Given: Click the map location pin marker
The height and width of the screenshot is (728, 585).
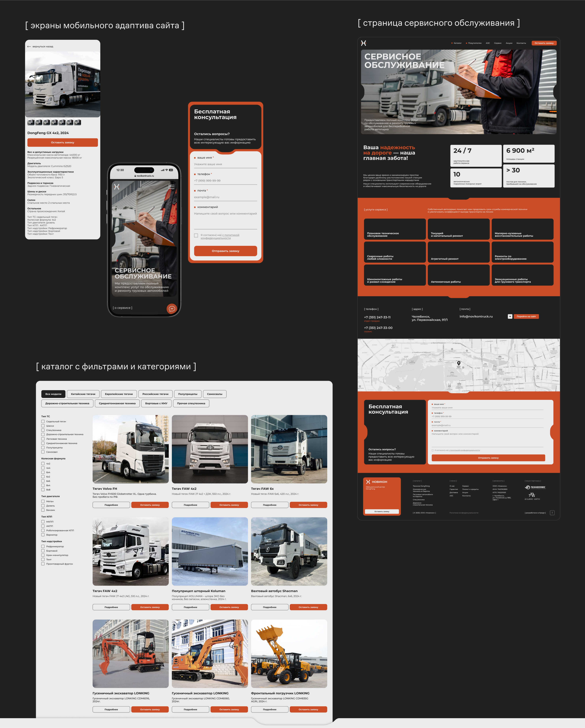Looking at the screenshot, I should [458, 363].
